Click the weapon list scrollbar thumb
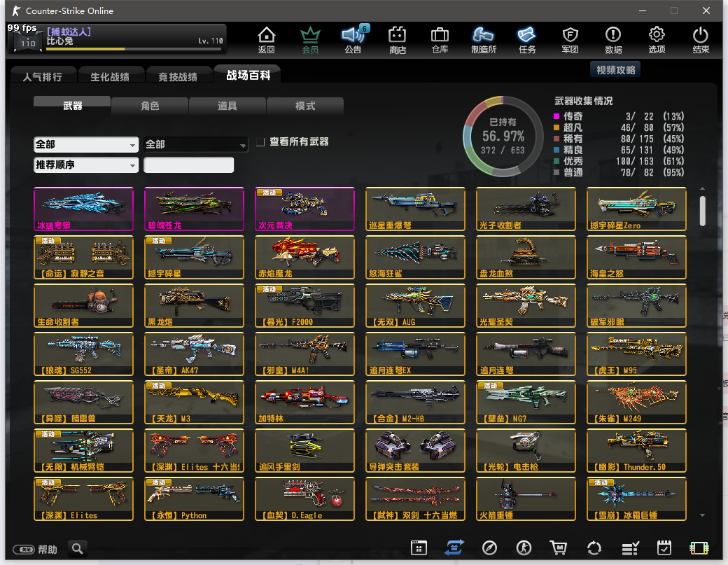 point(703,211)
